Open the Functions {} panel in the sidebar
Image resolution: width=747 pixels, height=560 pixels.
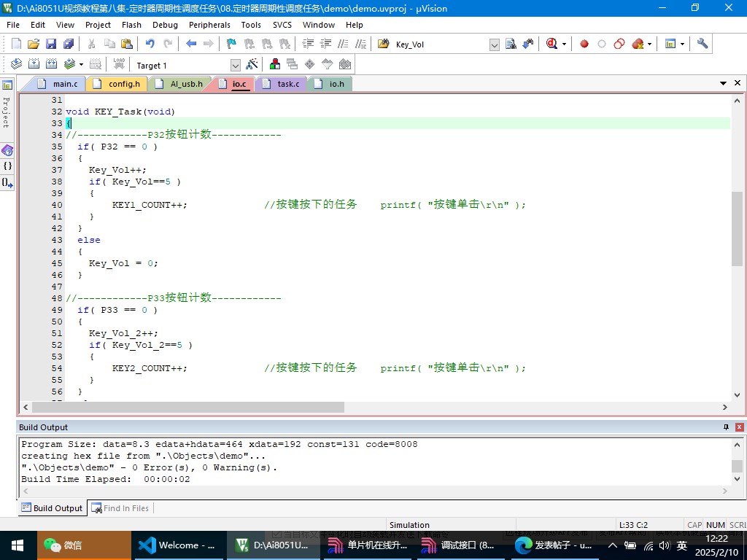tap(7, 166)
